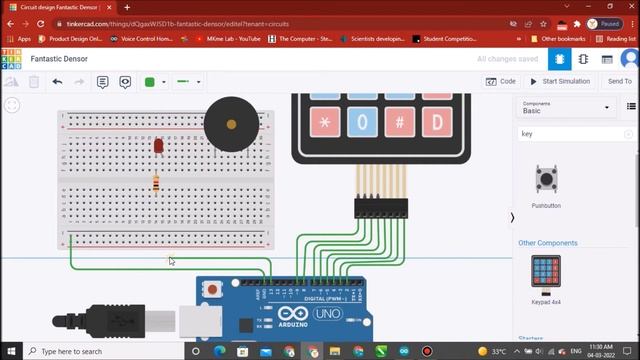Select the resistor on breadboard
Screen dimensions: 640x360
click(156, 183)
